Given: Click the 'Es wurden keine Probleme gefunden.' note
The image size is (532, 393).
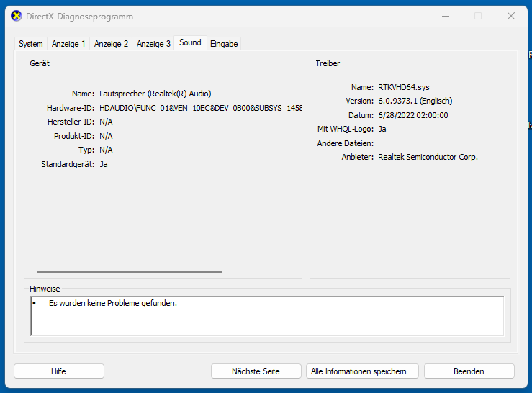Looking at the screenshot, I should coord(112,303).
